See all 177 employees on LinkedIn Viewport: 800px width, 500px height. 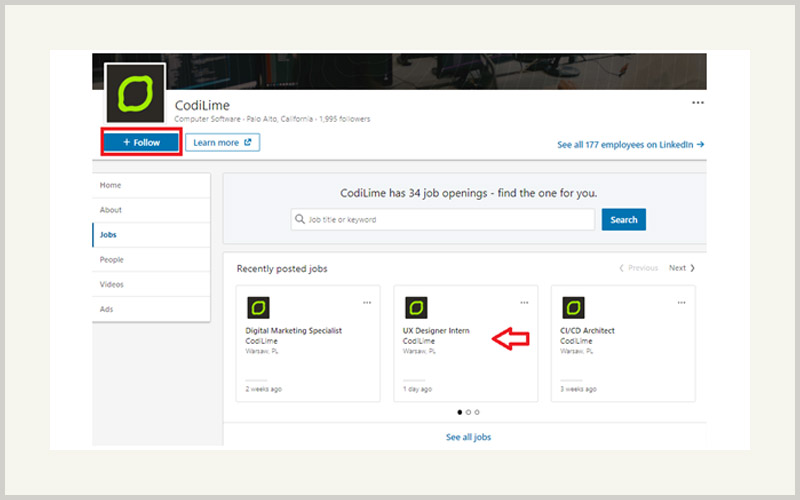click(x=631, y=144)
